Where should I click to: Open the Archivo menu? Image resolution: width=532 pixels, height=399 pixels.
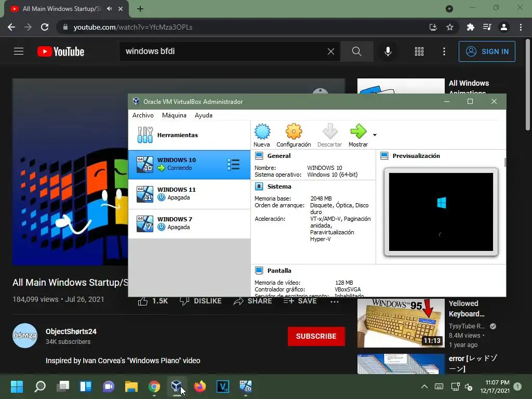[x=143, y=115]
